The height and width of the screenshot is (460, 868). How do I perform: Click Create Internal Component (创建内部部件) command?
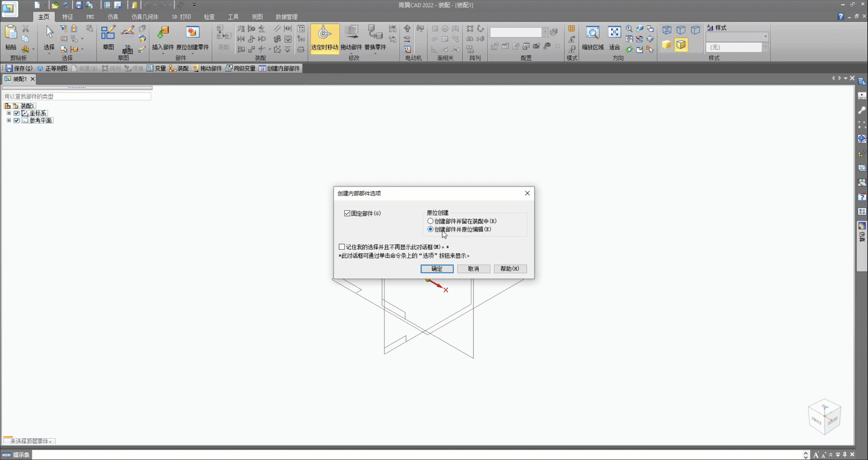tap(279, 68)
